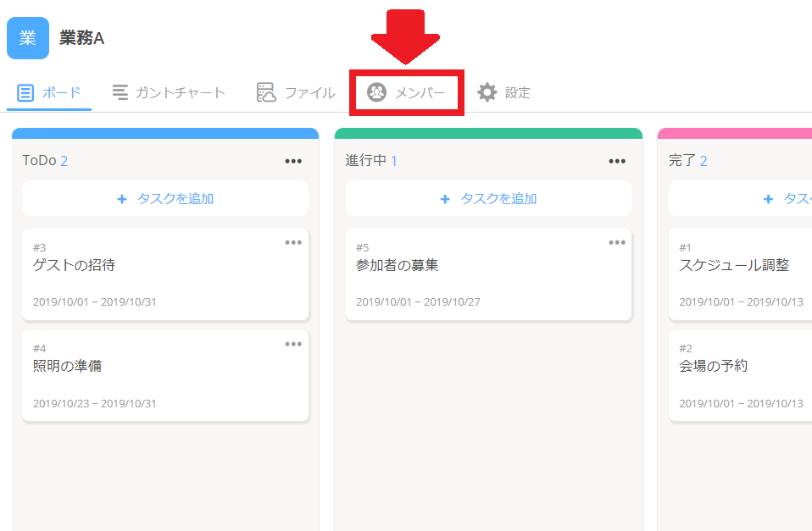Click the plus icon in 進行中 column's タスクを追加
812x531 pixels.
pos(445,198)
